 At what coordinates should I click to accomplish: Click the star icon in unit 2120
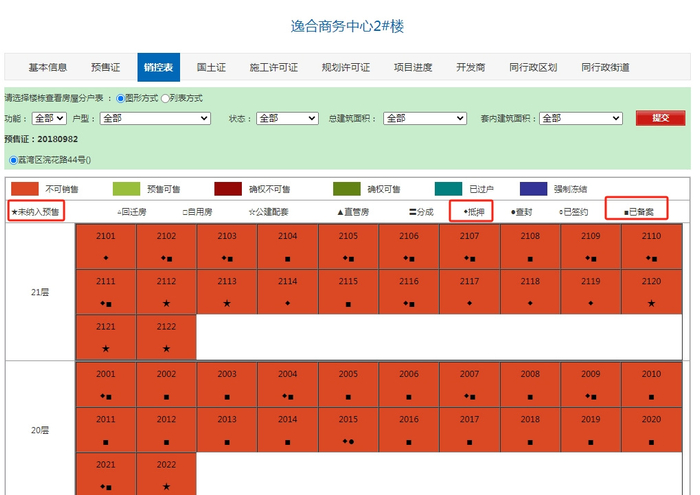click(x=651, y=303)
